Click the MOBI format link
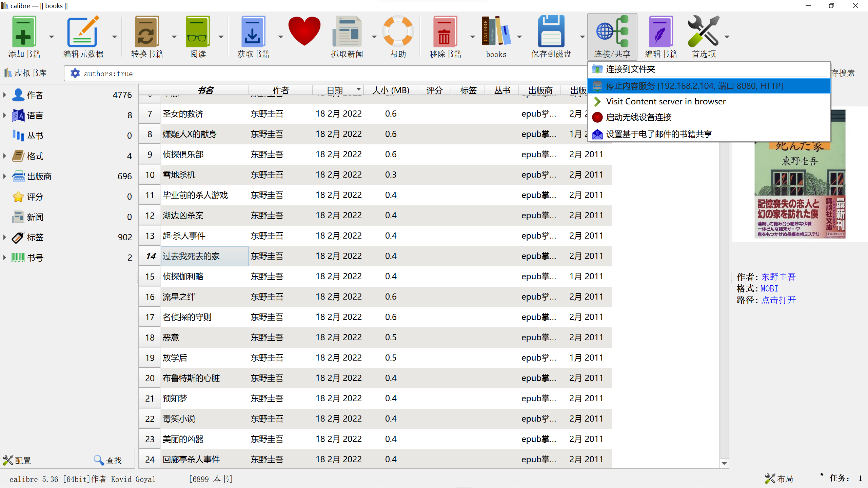This screenshot has height=488, width=868. [769, 288]
